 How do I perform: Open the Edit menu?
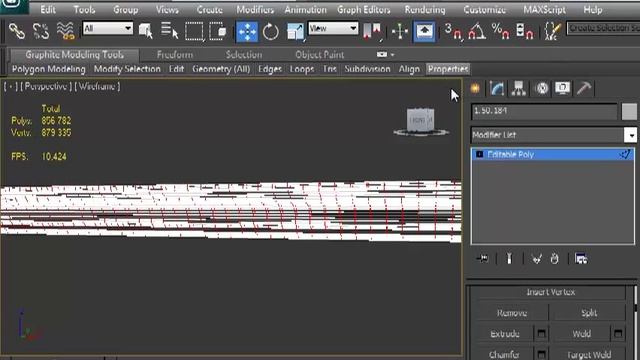(48, 9)
